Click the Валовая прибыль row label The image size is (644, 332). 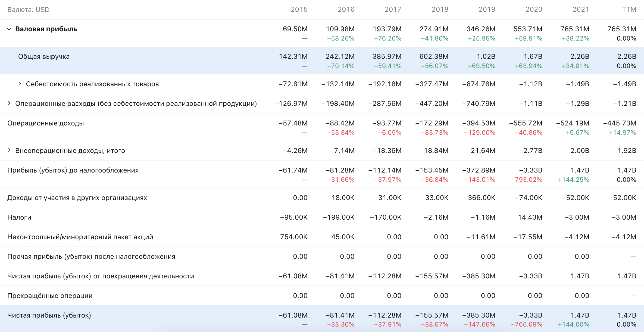46,29
